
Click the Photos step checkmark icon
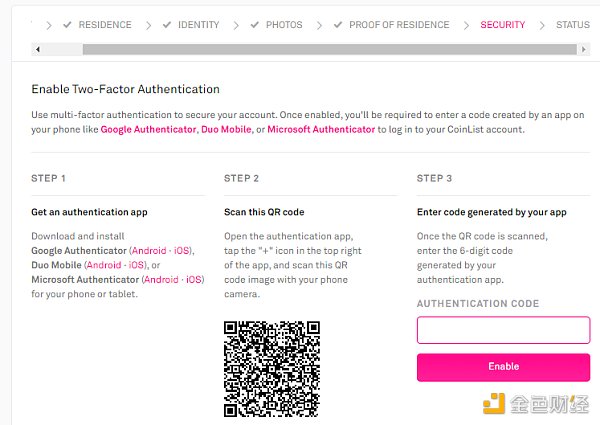coord(255,25)
